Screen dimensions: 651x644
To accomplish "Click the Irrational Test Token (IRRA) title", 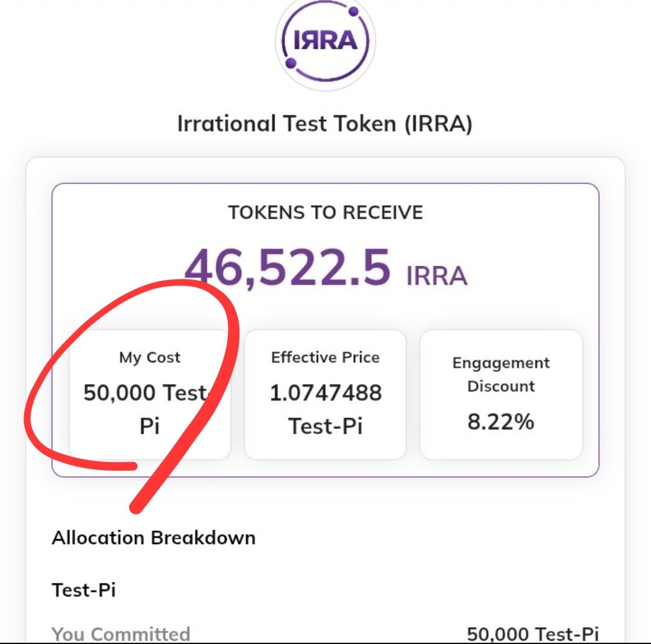I will tap(325, 124).
